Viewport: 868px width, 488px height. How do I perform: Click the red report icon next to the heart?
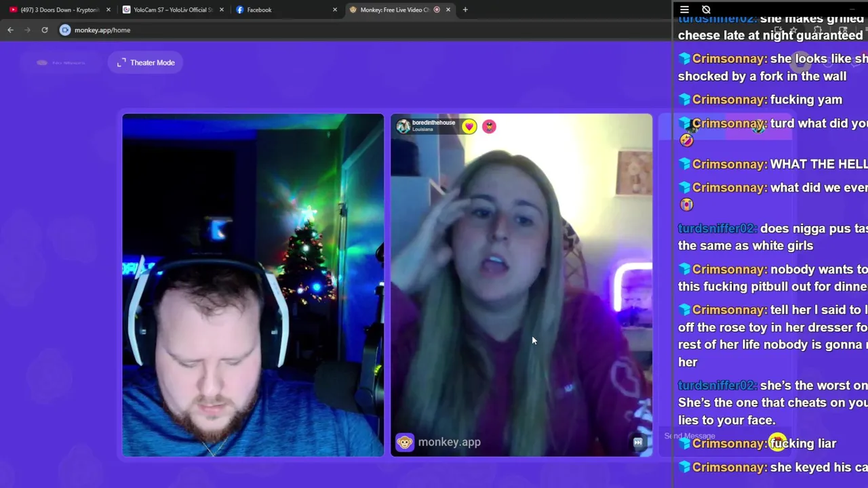(489, 126)
